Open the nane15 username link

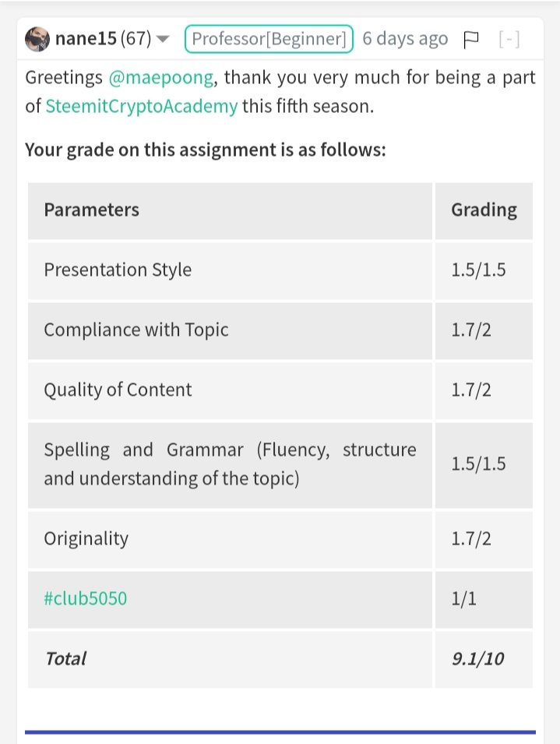[86, 38]
